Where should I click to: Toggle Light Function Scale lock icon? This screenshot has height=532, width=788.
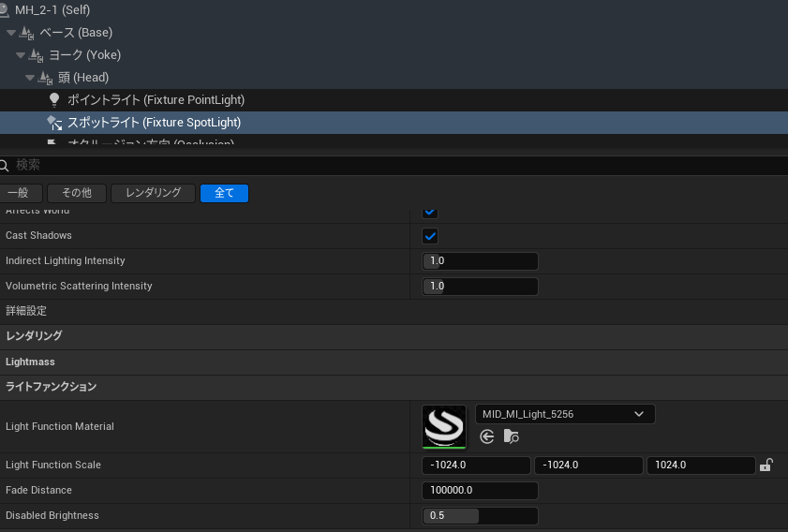pos(766,465)
